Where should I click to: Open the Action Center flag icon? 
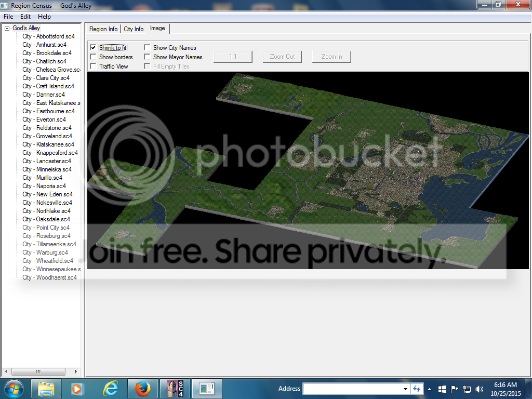click(x=454, y=389)
